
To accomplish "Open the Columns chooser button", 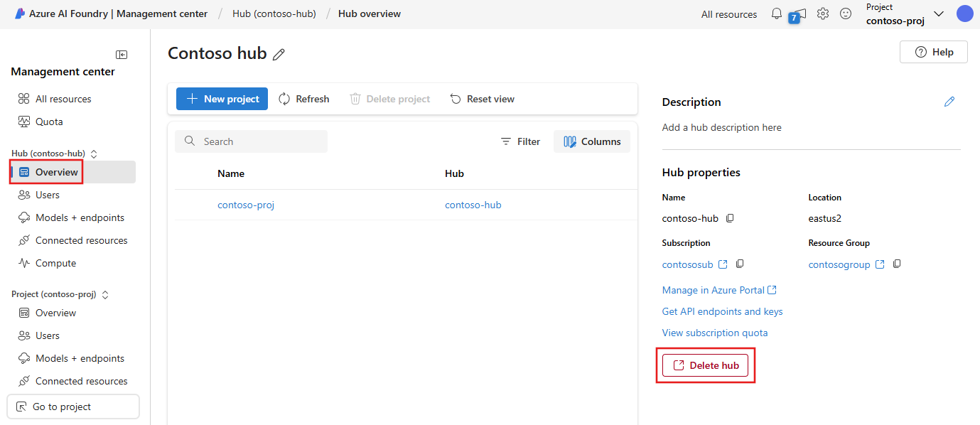I will click(592, 141).
